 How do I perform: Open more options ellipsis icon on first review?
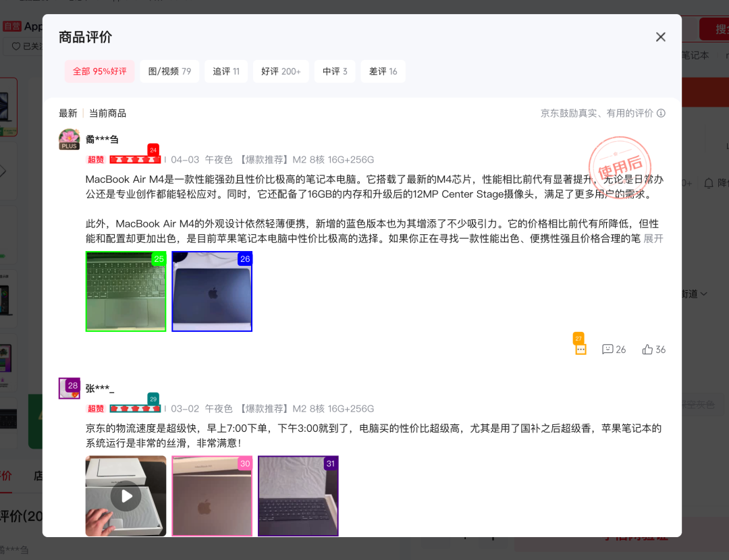[580, 349]
